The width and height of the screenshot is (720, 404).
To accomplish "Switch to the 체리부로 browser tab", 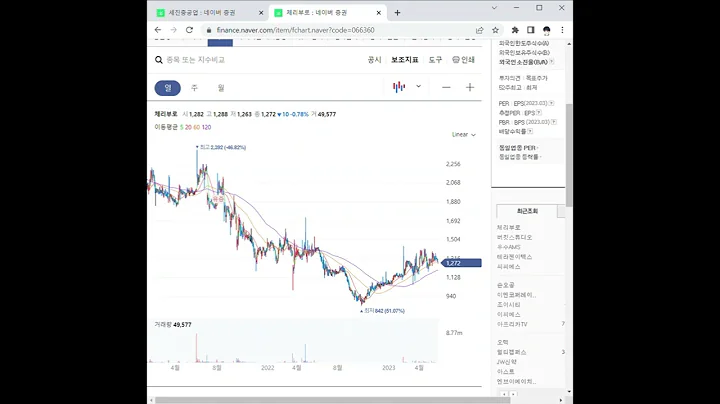I will (327, 13).
